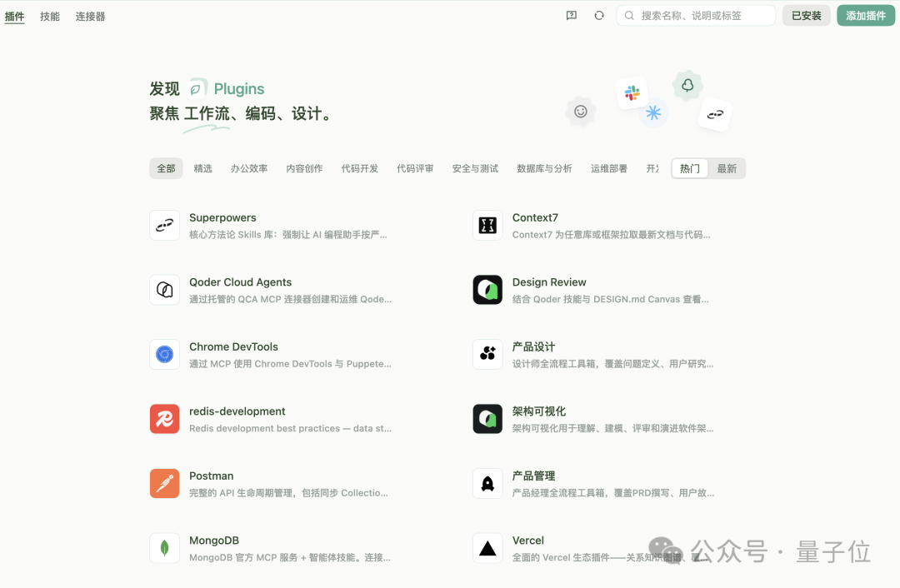Click the Context7 plugin icon
Screen dimensions: 900x588
coord(487,226)
